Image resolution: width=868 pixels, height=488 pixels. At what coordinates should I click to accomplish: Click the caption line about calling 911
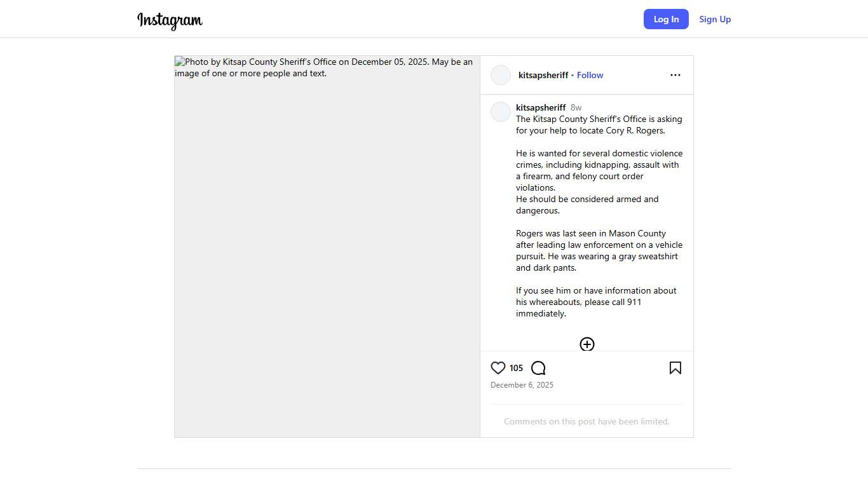595,302
